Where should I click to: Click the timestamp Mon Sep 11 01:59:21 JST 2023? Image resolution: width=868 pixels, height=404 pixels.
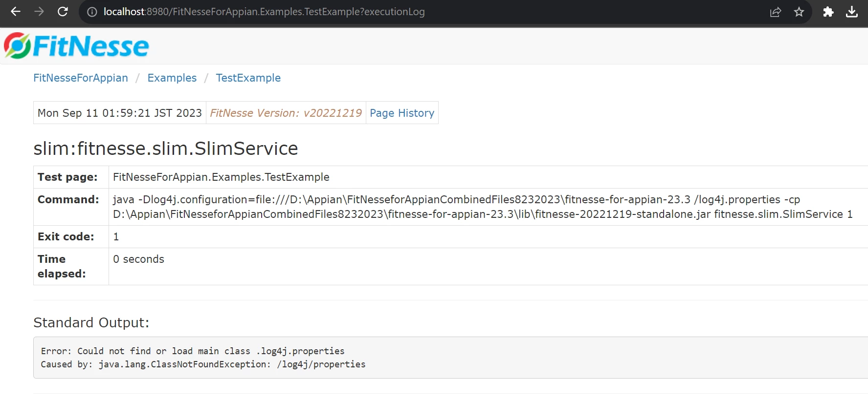[x=120, y=113]
